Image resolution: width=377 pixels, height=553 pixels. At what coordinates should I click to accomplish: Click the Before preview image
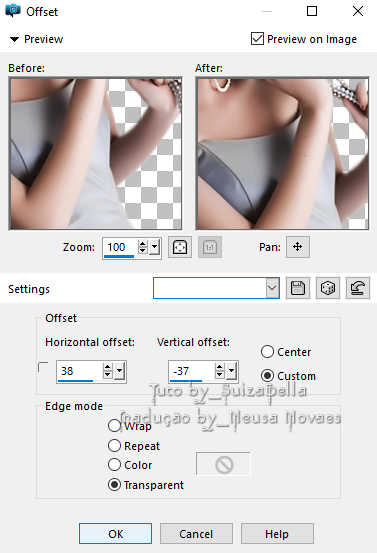[x=96, y=154]
